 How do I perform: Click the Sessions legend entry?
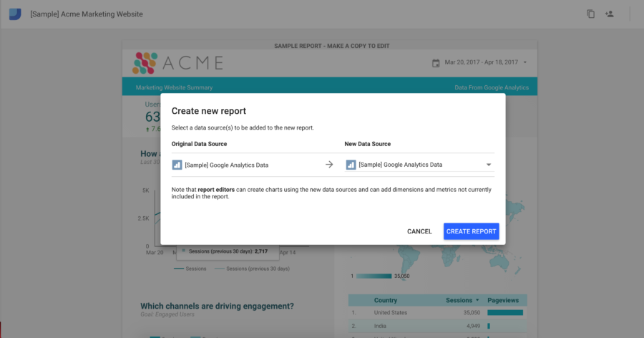pos(190,269)
